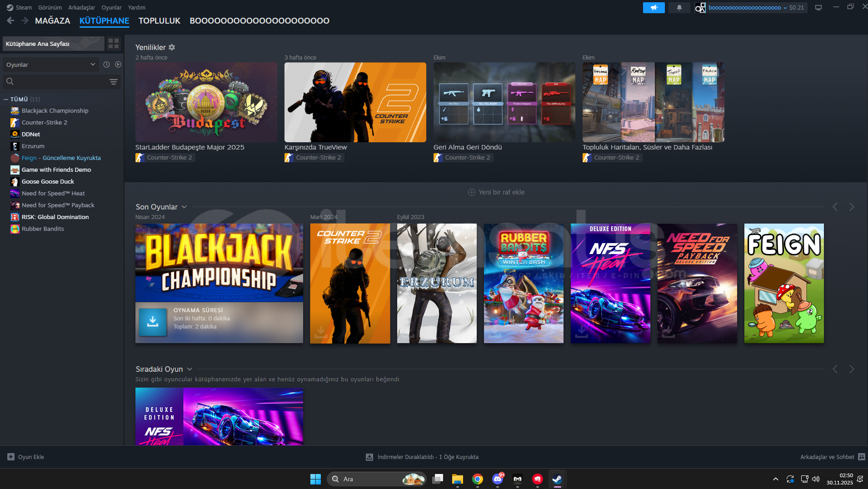The width and height of the screenshot is (868, 489).
Task: Toggle show ready-to-play games only
Action: click(x=118, y=65)
